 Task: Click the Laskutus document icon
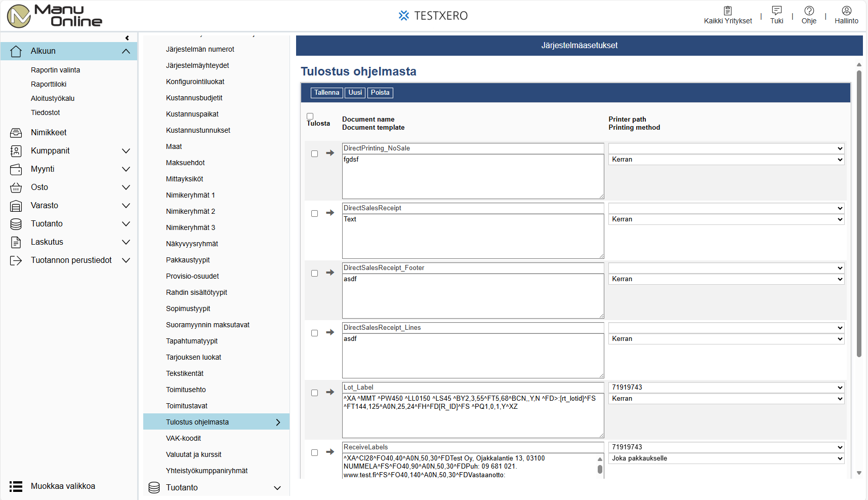tap(16, 242)
